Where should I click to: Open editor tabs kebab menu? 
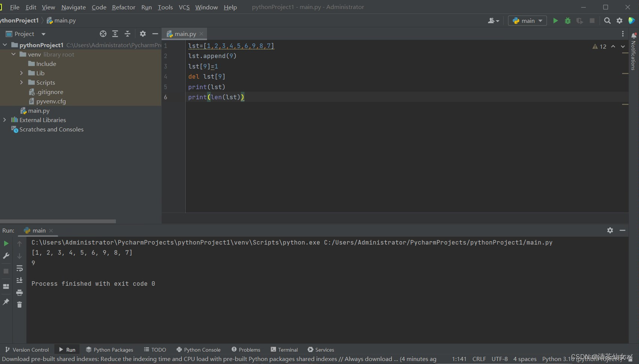pyautogui.click(x=623, y=34)
